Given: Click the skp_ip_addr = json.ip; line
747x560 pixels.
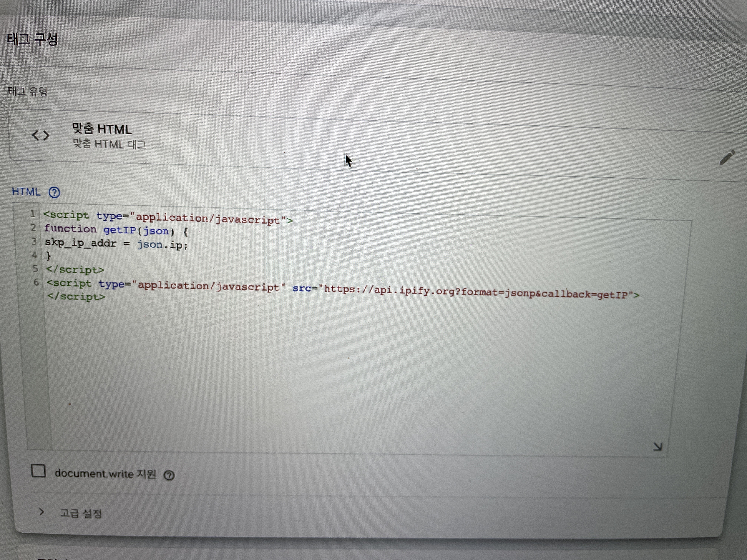Looking at the screenshot, I should tap(116, 244).
